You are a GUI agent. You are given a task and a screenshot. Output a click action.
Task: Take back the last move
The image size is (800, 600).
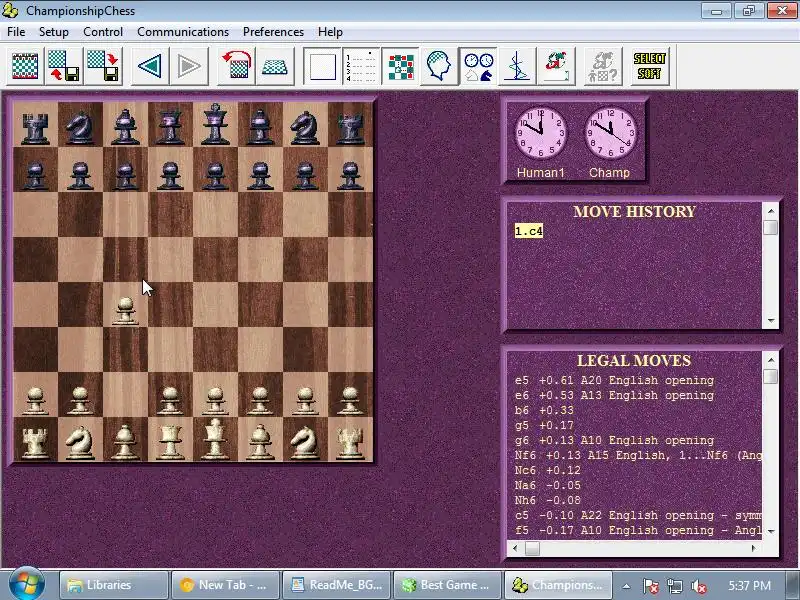click(150, 66)
